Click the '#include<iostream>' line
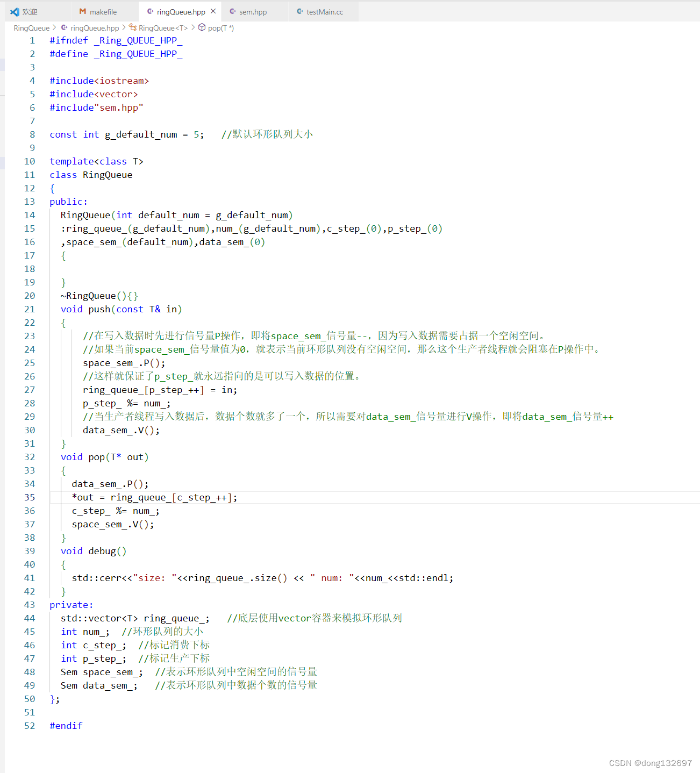 click(99, 81)
